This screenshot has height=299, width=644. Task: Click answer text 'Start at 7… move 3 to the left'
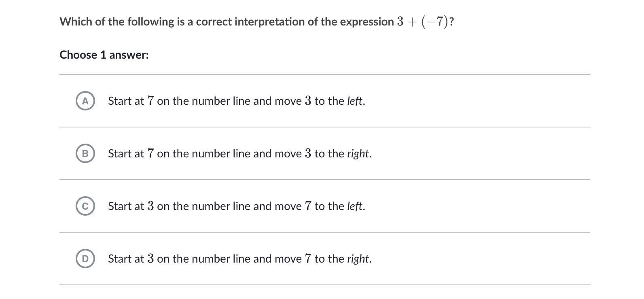236,101
